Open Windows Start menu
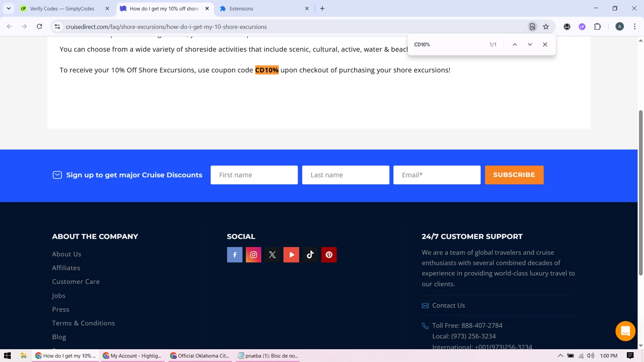Viewport: 644px width, 362px height. pyautogui.click(x=7, y=356)
